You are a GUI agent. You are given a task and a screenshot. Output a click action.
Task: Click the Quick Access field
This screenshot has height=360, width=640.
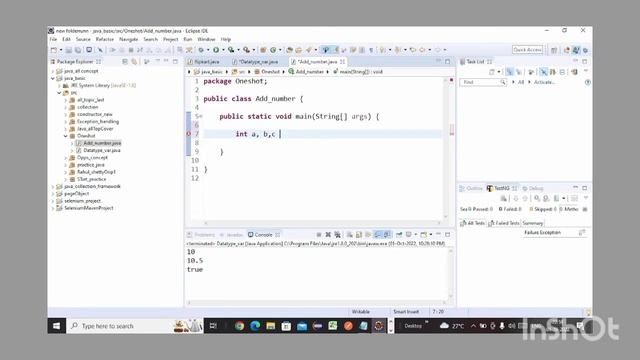point(527,50)
